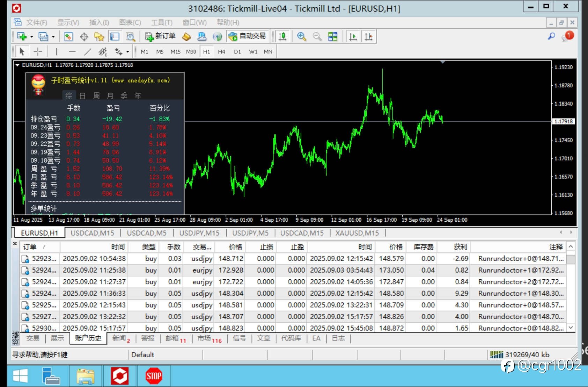Screen dimensions: 588x387
Task: Open the 图表(C) menu
Action: pyautogui.click(x=130, y=22)
